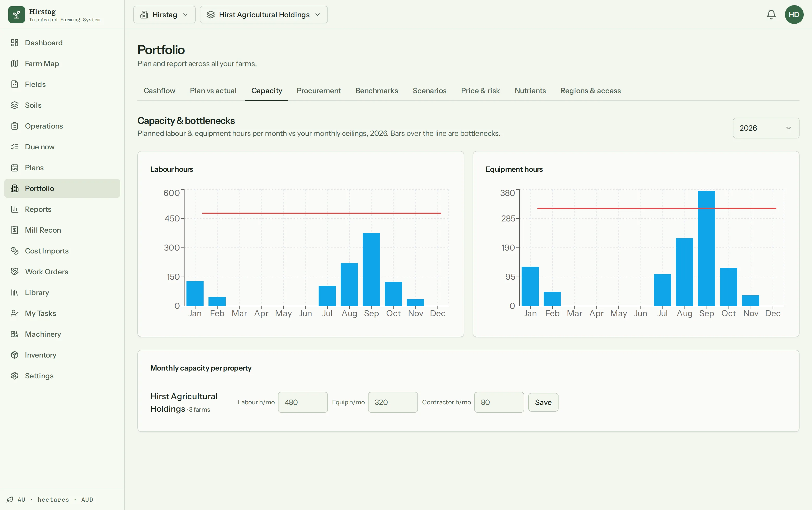Go to Dashboard in the sidebar

[x=62, y=43]
